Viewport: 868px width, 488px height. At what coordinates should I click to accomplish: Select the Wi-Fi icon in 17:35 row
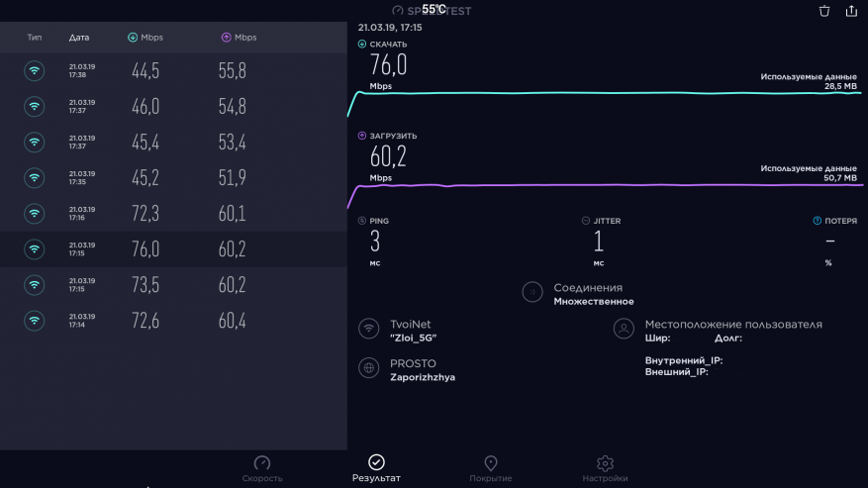point(35,178)
